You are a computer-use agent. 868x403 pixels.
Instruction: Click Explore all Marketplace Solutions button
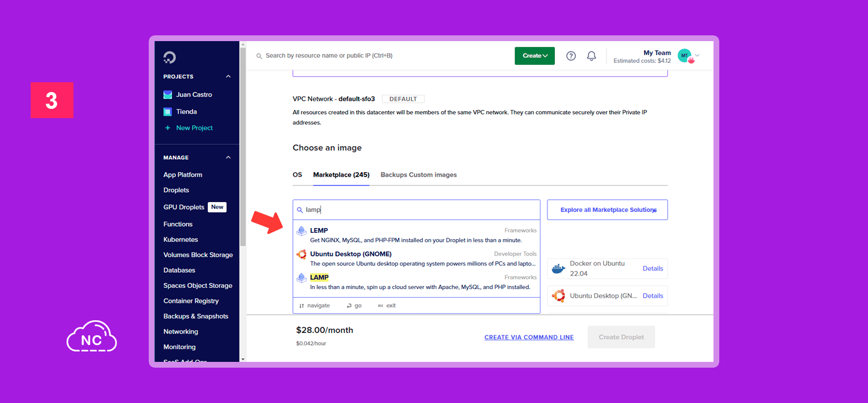(x=608, y=210)
